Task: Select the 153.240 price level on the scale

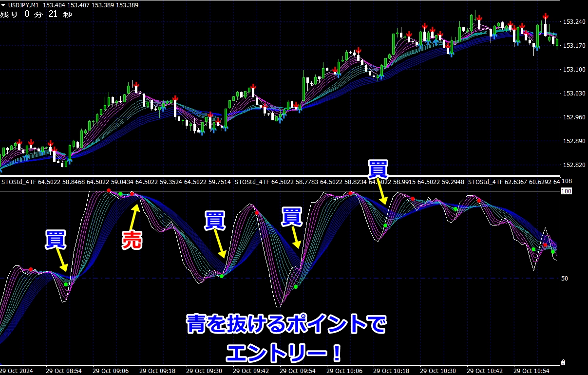Action: point(574,22)
